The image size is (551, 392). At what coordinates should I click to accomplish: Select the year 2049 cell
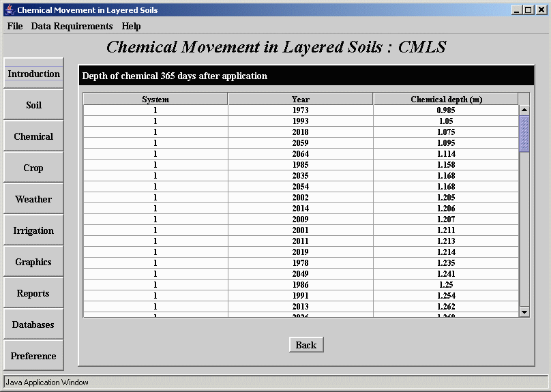[301, 273]
